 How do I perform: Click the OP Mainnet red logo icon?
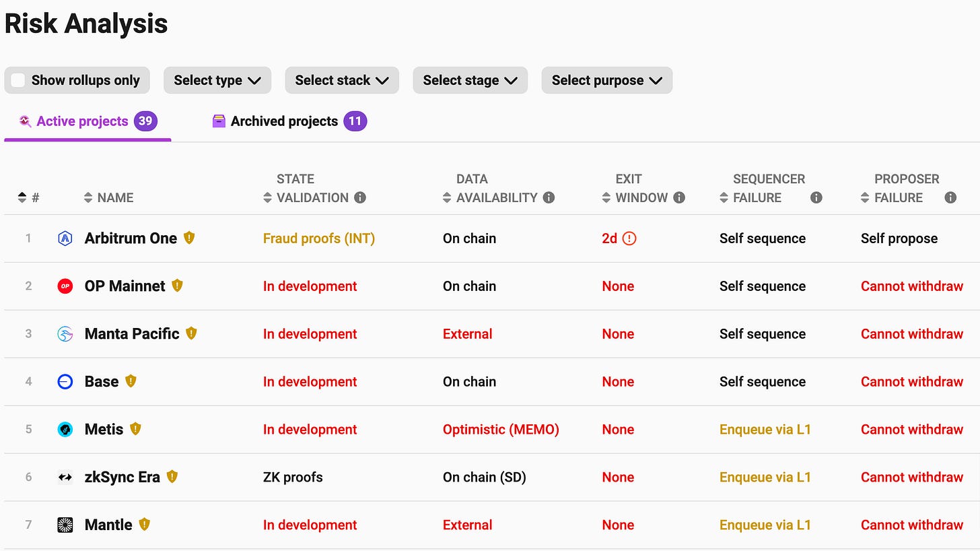pyautogui.click(x=65, y=286)
